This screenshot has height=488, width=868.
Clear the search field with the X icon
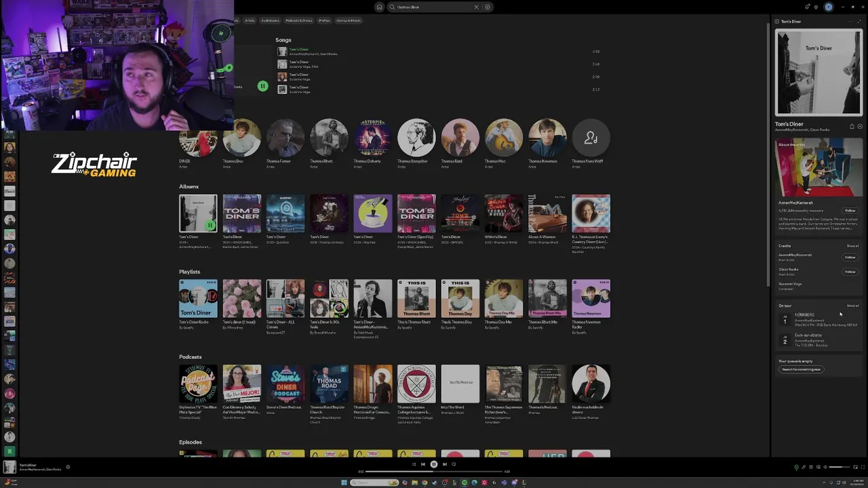point(476,7)
